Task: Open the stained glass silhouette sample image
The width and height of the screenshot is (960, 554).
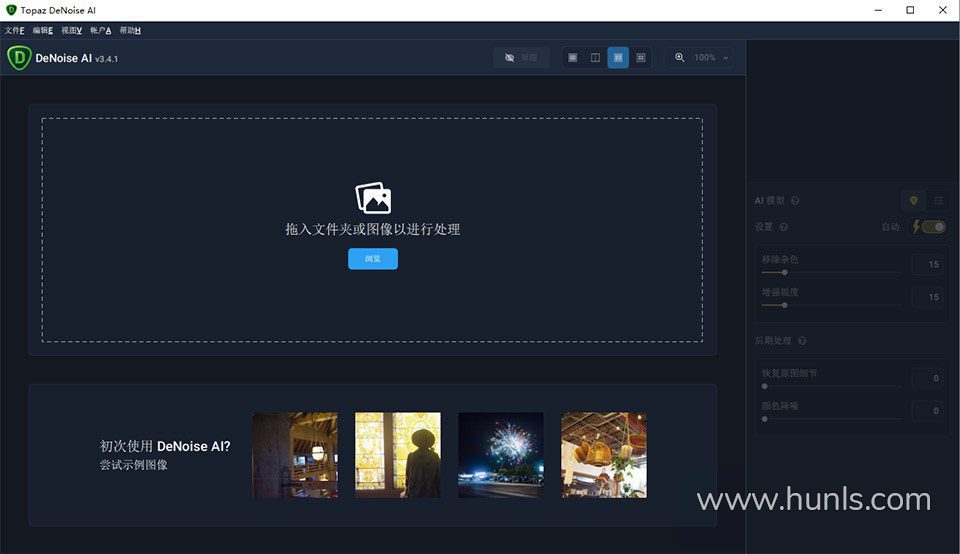Action: 398,455
